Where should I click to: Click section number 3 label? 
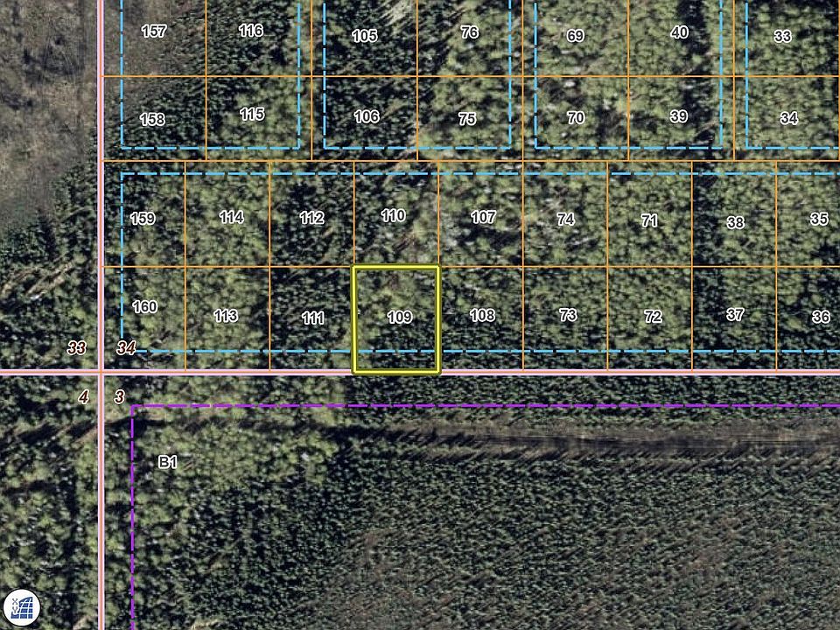click(x=120, y=397)
